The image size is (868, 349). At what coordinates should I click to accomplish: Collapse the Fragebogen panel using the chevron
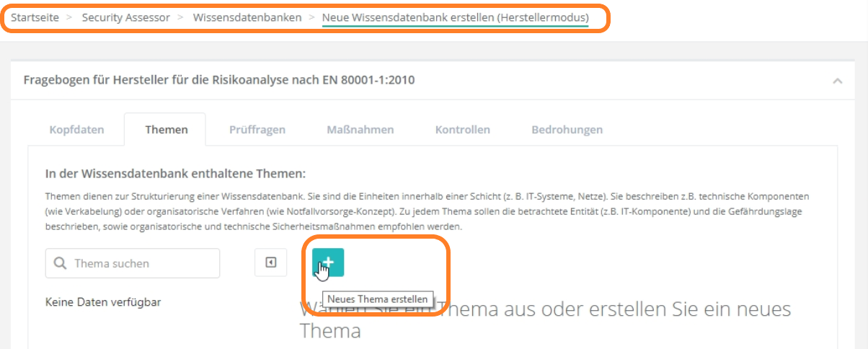click(837, 81)
